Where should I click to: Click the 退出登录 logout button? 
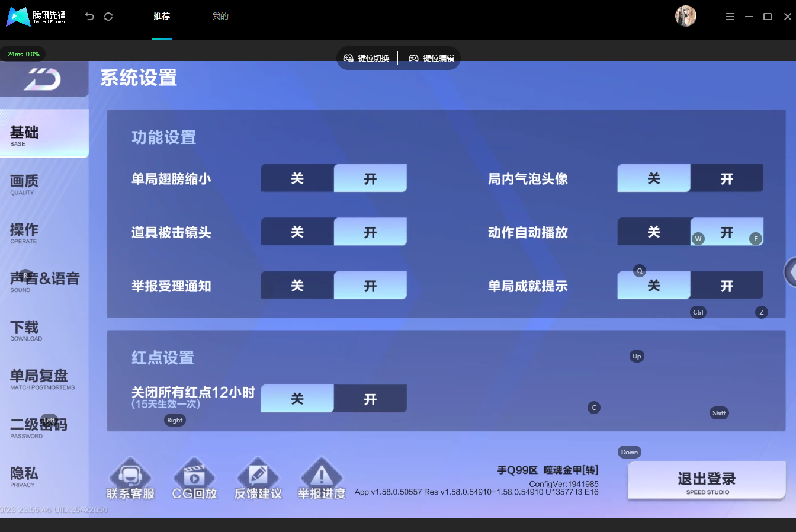click(x=707, y=480)
